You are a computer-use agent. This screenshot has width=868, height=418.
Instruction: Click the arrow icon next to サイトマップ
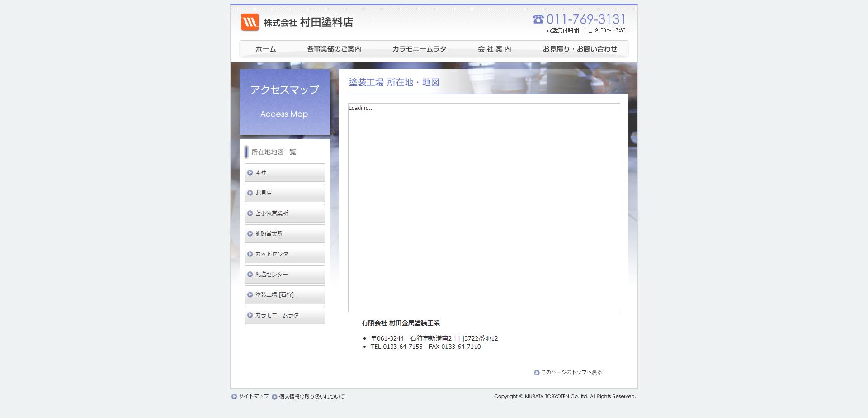(x=234, y=397)
